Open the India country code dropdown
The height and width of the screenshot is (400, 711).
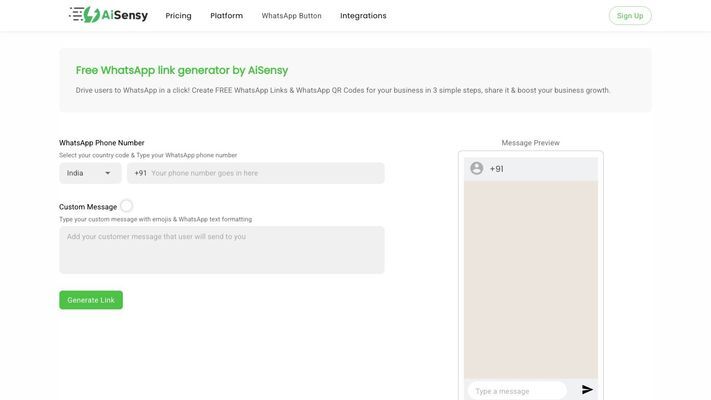click(x=90, y=173)
